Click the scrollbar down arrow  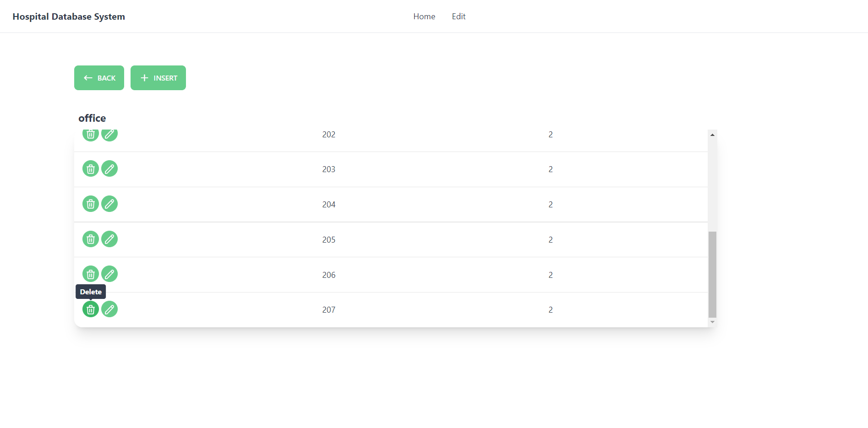(712, 322)
